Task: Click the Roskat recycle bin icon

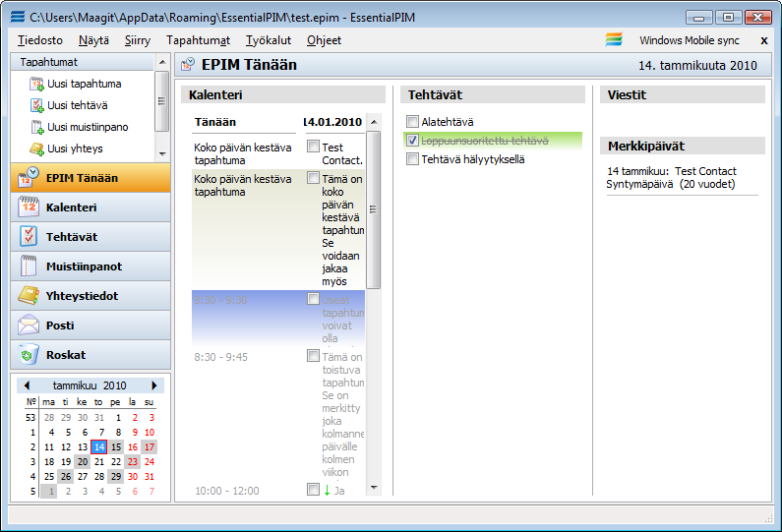Action: click(x=29, y=355)
